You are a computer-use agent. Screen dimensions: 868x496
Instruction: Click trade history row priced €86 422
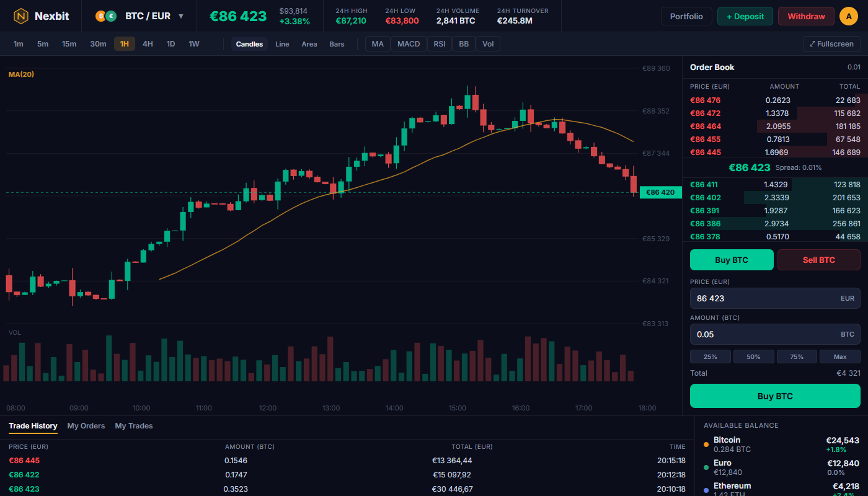click(x=347, y=475)
